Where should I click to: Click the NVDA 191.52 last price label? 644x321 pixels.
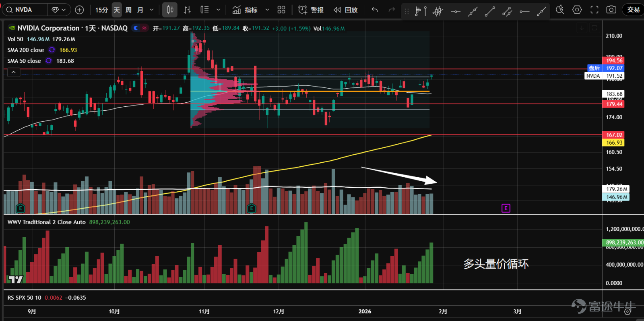(x=604, y=76)
